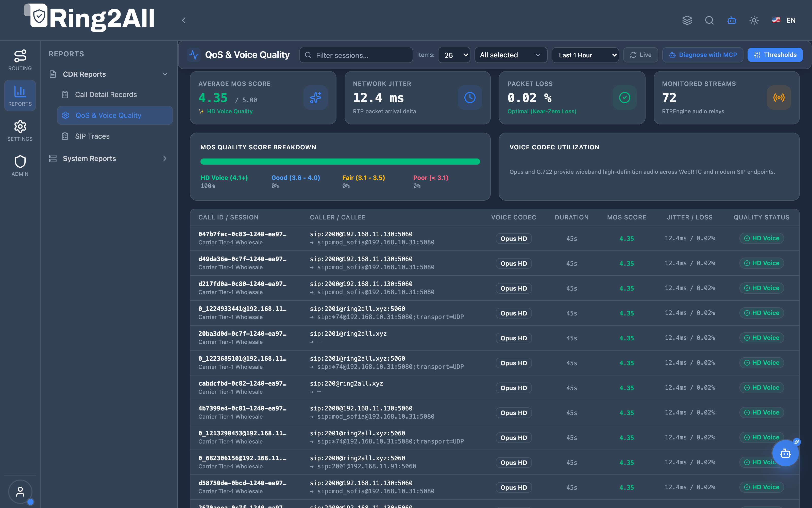Expand the System Reports group

coord(109,158)
